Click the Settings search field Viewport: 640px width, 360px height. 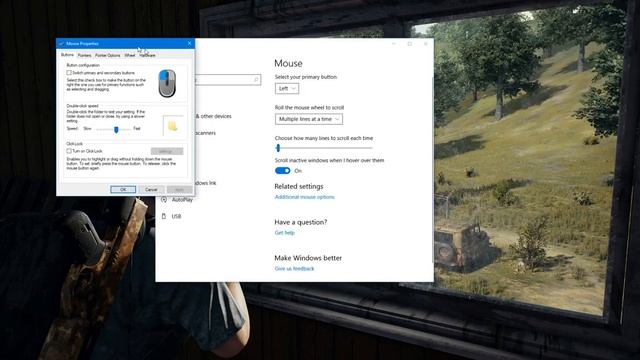tap(228, 80)
